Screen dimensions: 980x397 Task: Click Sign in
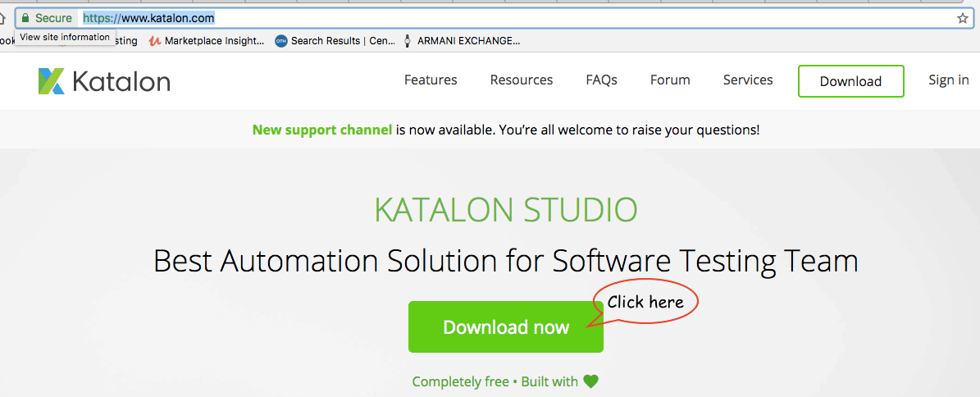tap(949, 80)
